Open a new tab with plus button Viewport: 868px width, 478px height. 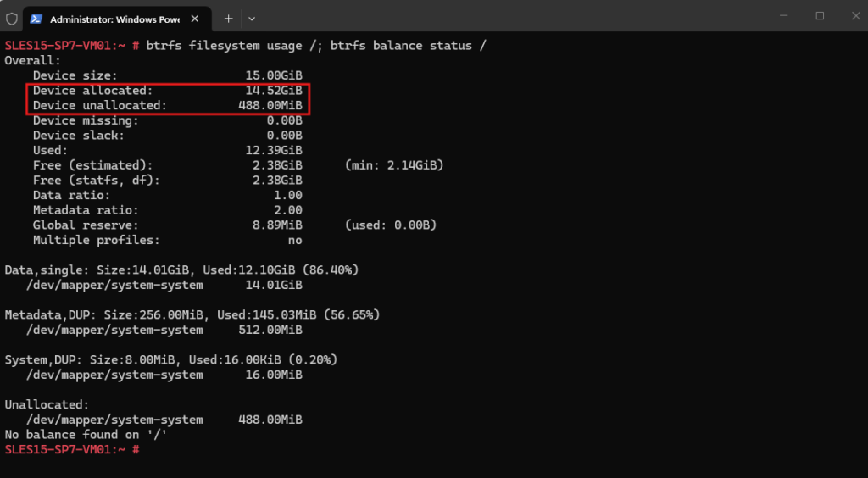[229, 19]
